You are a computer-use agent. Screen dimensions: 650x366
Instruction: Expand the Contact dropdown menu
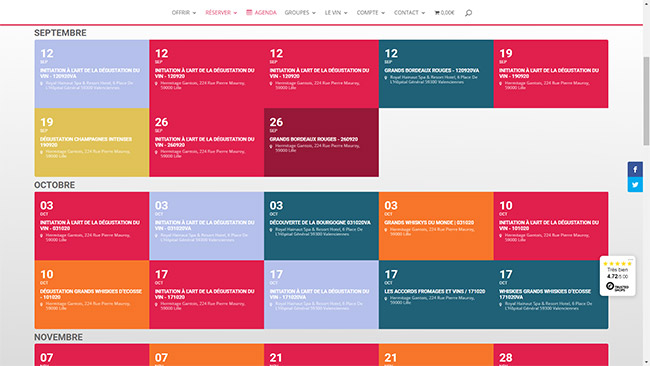[x=409, y=13]
